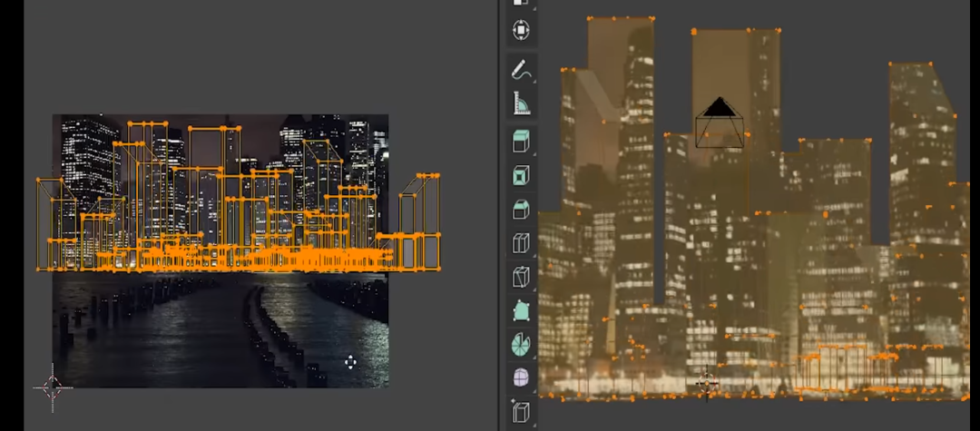Activate the Smooth vertices tool
Viewport: 980px width, 431px height.
click(520, 378)
